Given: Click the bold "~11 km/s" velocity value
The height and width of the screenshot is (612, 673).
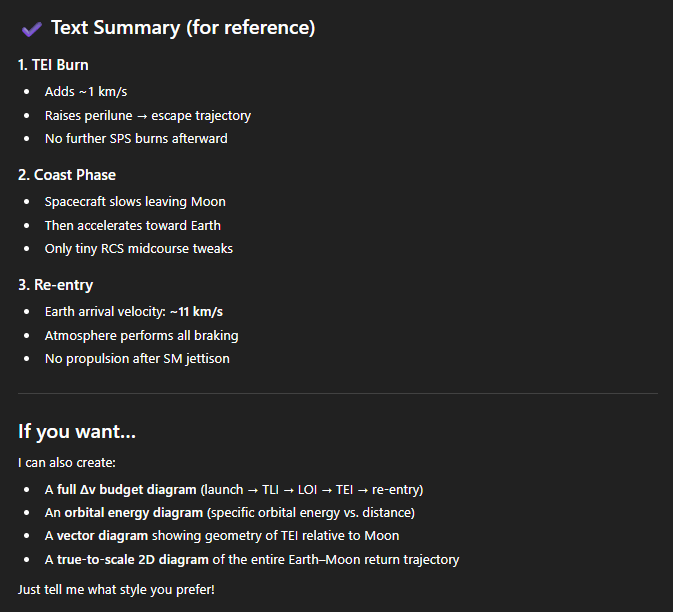Looking at the screenshot, I should point(196,312).
